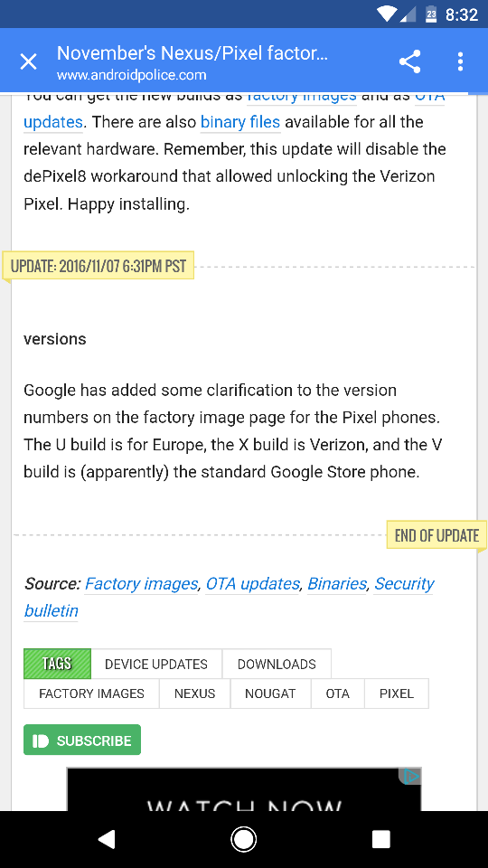Tap the share icon in toolbar
The image size is (488, 868).
pyautogui.click(x=410, y=61)
